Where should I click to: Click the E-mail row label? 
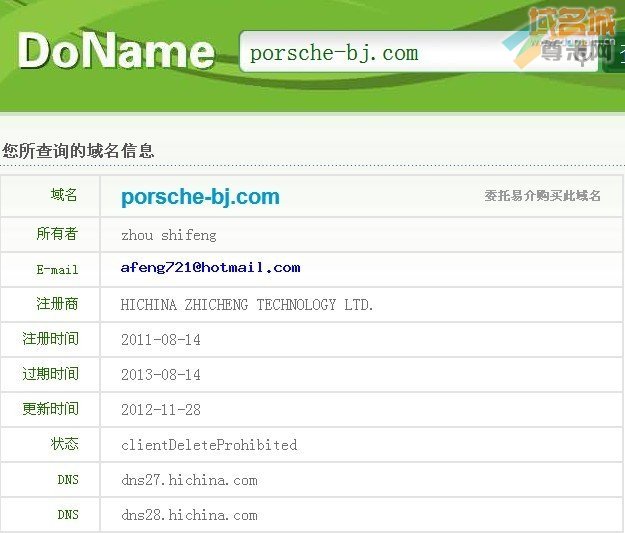click(x=57, y=269)
